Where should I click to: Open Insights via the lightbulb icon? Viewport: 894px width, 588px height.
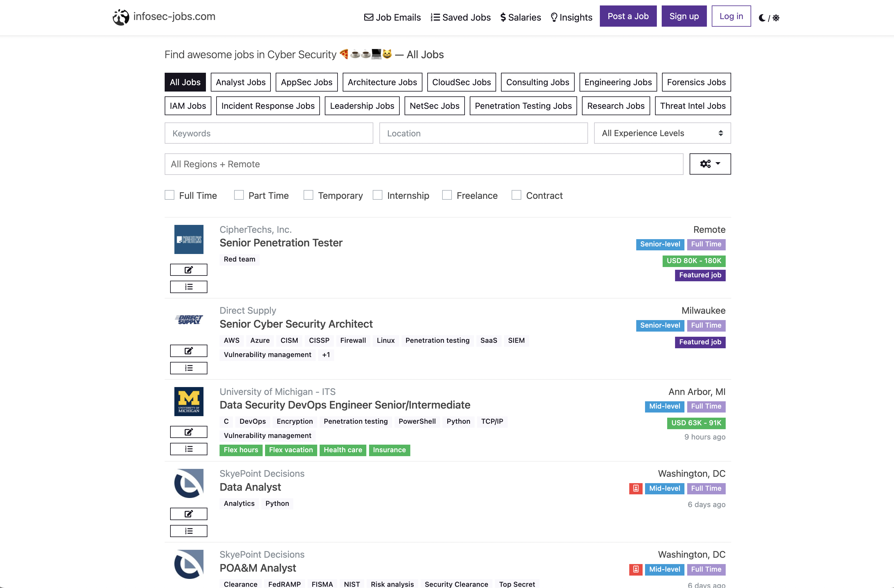click(x=554, y=17)
